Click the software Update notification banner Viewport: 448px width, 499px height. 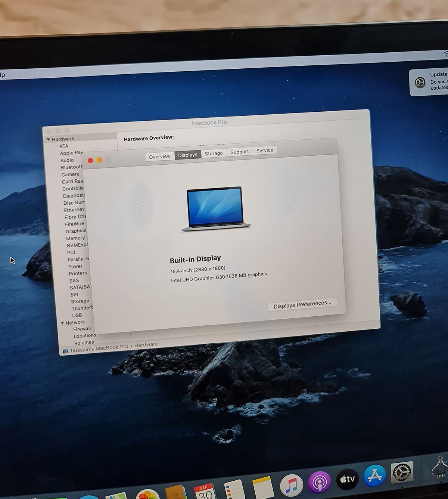click(429, 82)
